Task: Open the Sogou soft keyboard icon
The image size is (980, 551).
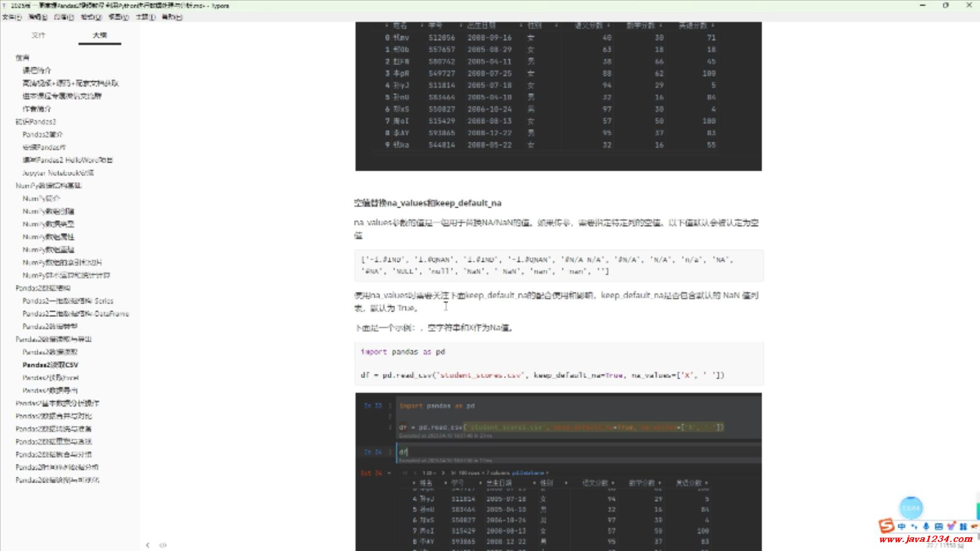Action: pyautogui.click(x=938, y=526)
